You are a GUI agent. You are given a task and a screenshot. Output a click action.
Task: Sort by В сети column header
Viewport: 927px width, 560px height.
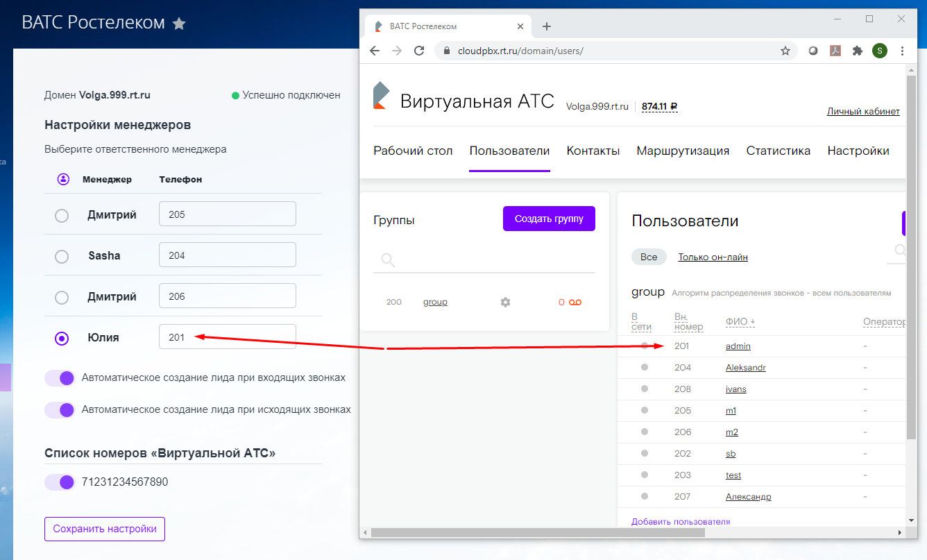click(x=641, y=321)
